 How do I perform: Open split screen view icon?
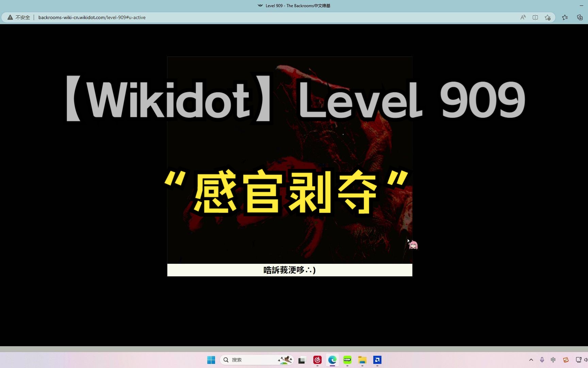tap(535, 17)
